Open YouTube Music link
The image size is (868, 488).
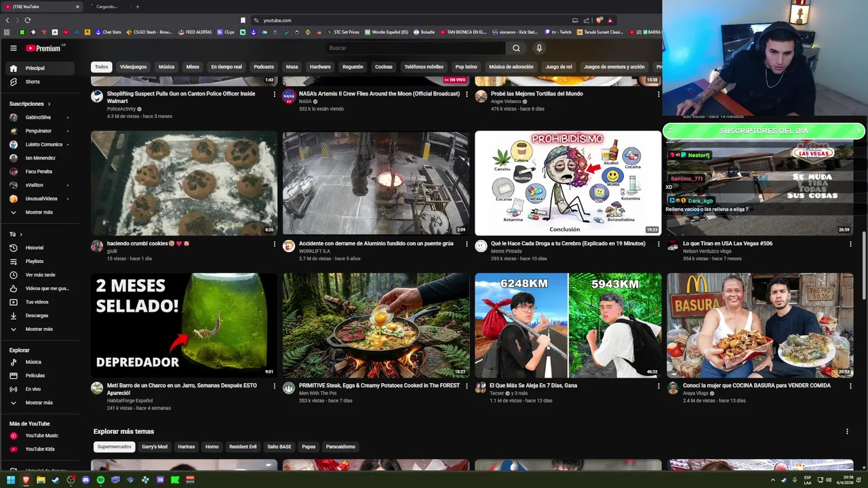41,436
